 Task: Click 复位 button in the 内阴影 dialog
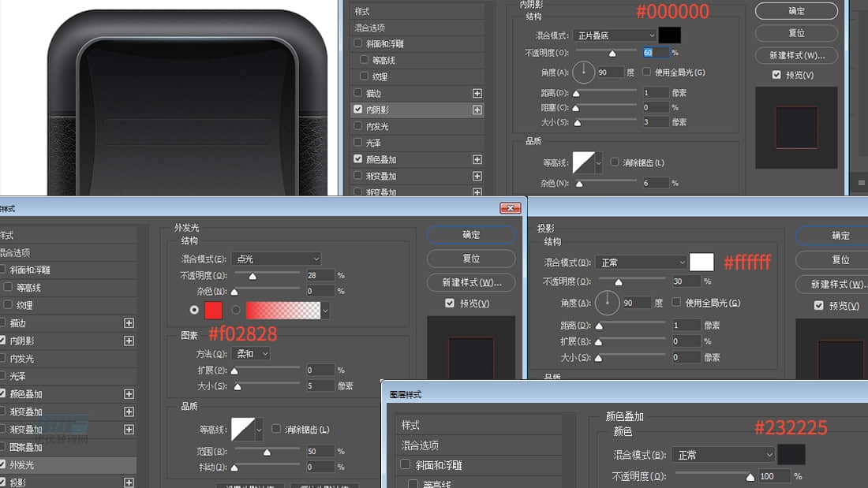pos(796,33)
